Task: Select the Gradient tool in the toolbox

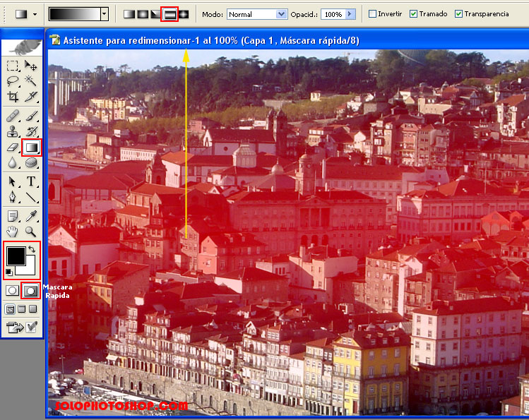Action: [31, 148]
